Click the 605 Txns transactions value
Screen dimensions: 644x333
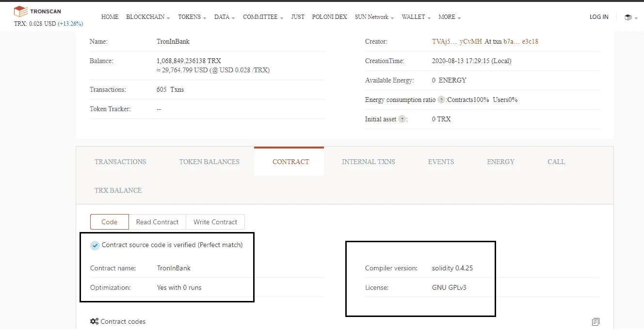pos(170,90)
